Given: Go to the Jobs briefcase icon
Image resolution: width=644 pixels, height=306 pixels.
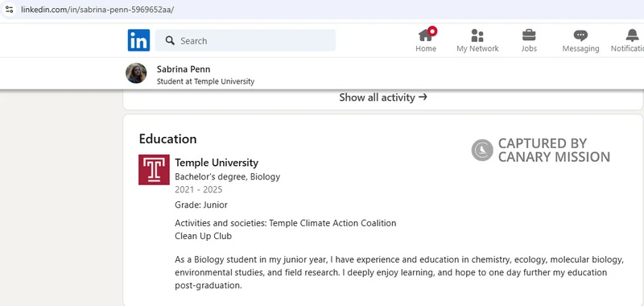Looking at the screenshot, I should point(529,35).
